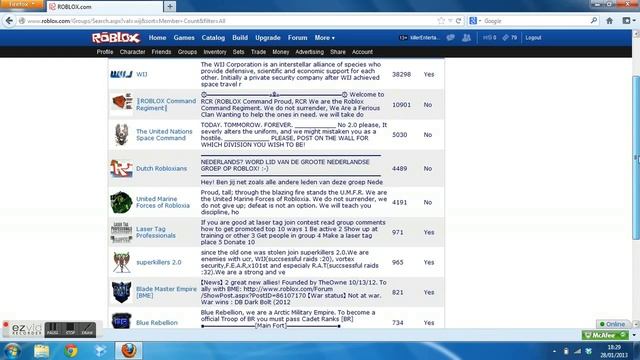Viewport: 640px width, 360px height.
Task: Open Upgrade in ROBLOX navigation
Action: [x=268, y=38]
